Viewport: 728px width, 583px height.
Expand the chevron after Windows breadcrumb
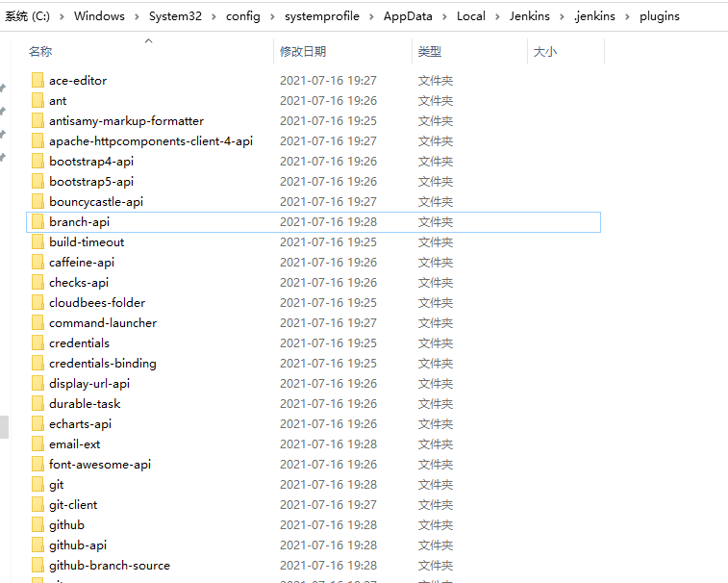click(x=137, y=16)
